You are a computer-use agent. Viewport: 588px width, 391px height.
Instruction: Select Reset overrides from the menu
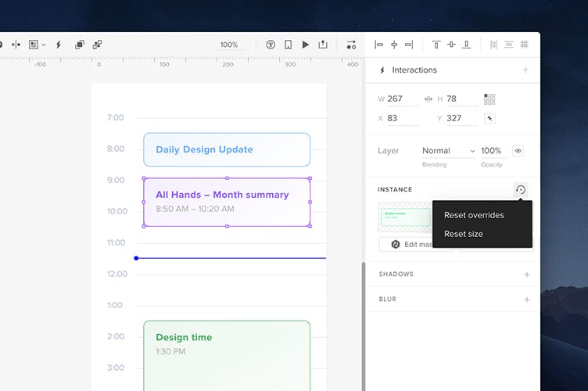click(x=474, y=215)
